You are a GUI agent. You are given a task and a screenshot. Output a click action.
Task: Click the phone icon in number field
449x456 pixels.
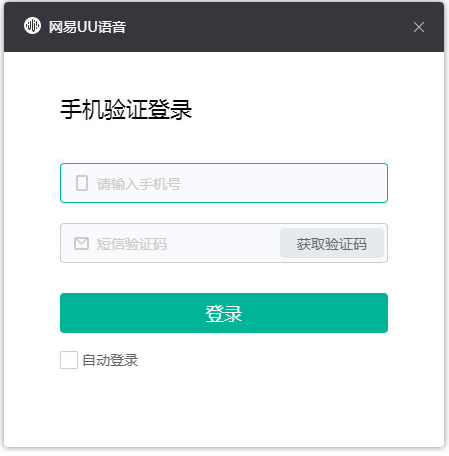click(x=82, y=183)
